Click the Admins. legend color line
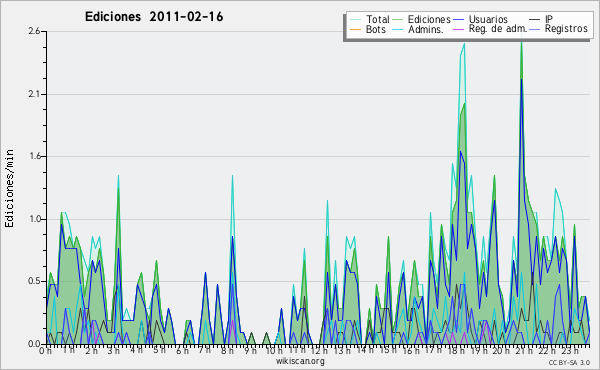This screenshot has height=370, width=600. [x=398, y=29]
